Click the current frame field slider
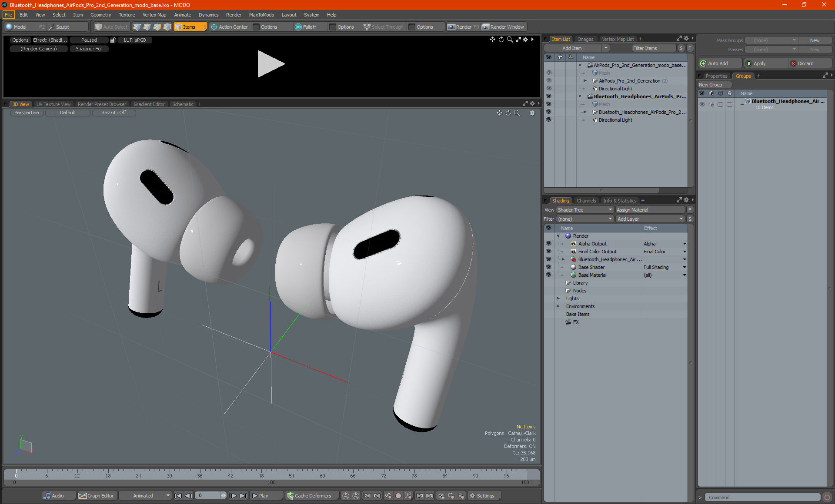Image resolution: width=835 pixels, height=504 pixels. tap(210, 496)
